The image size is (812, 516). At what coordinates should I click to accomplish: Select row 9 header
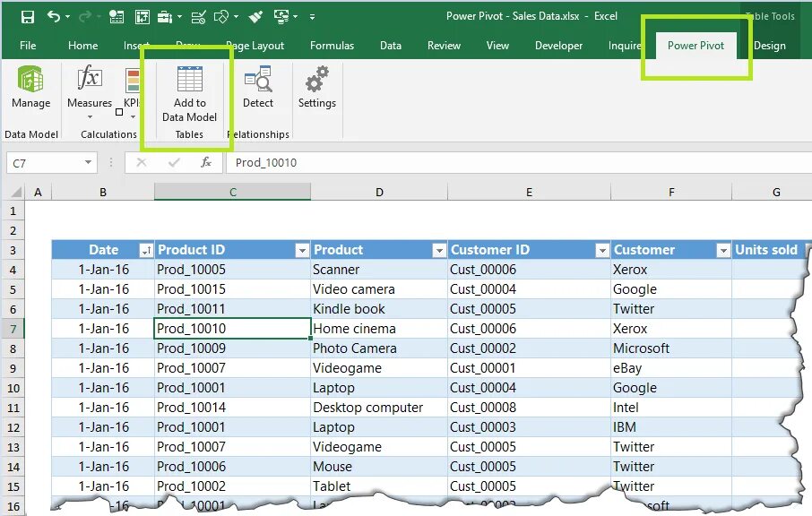(x=13, y=368)
